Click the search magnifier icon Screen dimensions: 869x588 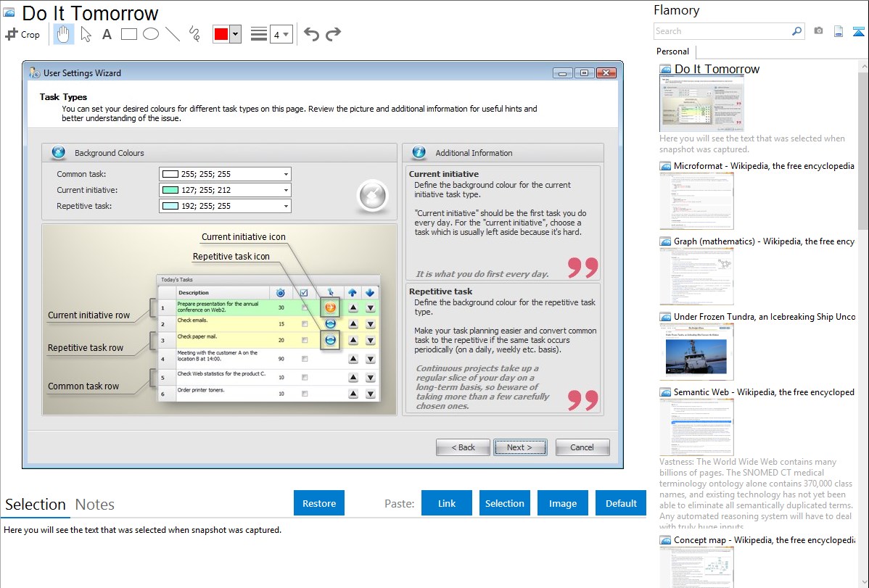pyautogui.click(x=796, y=31)
